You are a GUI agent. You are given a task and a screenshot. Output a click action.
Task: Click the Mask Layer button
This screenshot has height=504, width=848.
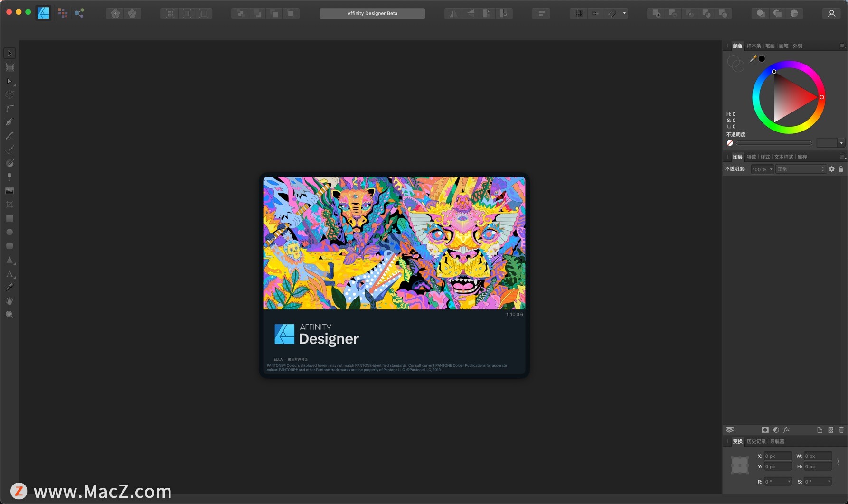click(x=765, y=430)
